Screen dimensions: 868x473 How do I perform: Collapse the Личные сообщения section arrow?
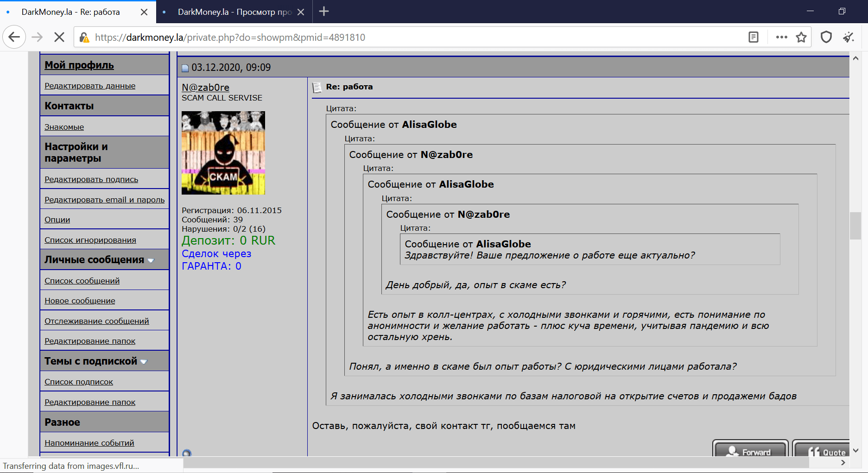tap(151, 261)
